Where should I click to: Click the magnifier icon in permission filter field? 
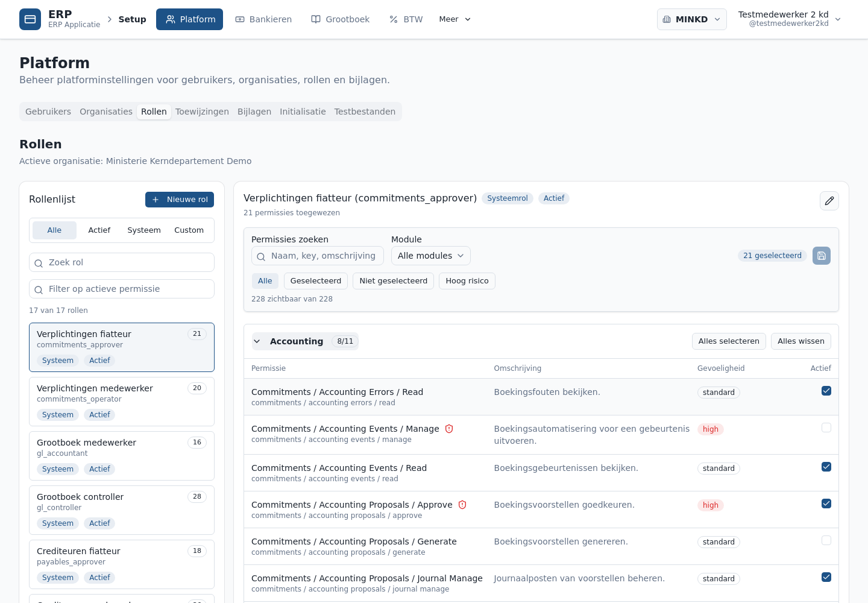click(x=39, y=289)
